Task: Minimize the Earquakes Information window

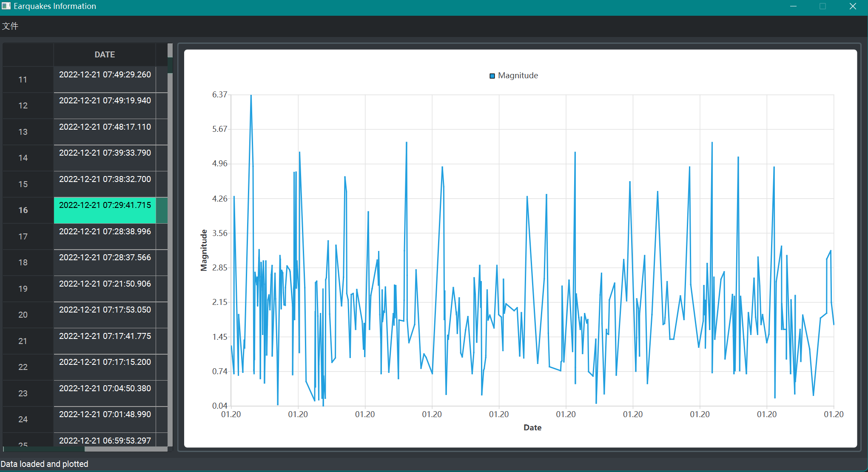Action: point(793,6)
